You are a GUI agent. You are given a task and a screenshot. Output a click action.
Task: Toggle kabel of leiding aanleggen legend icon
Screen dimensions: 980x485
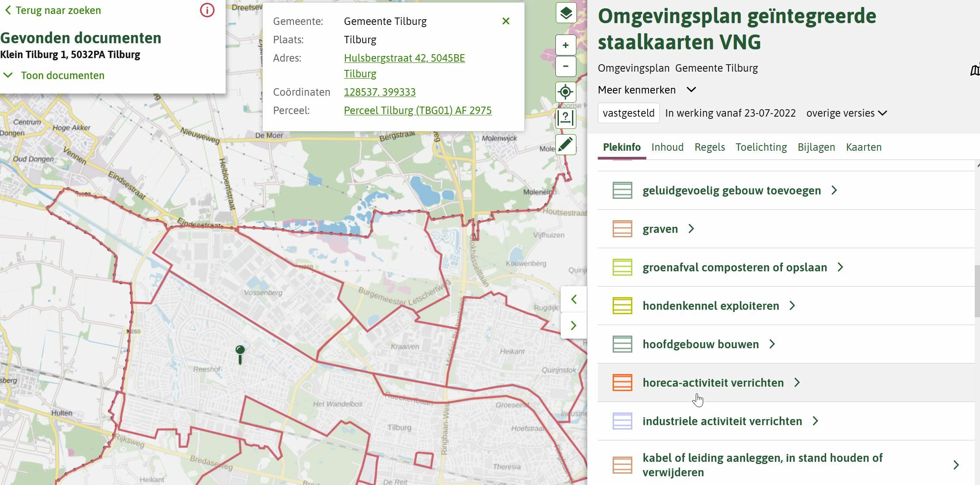click(x=622, y=465)
